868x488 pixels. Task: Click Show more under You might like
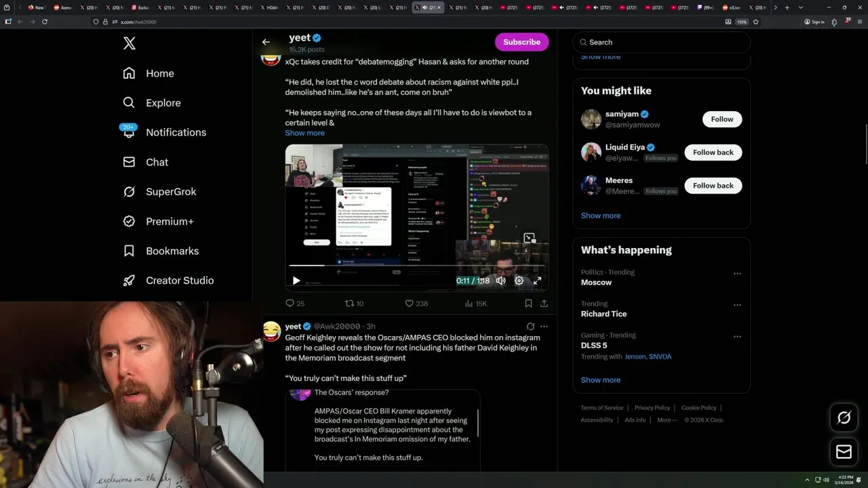(600, 216)
